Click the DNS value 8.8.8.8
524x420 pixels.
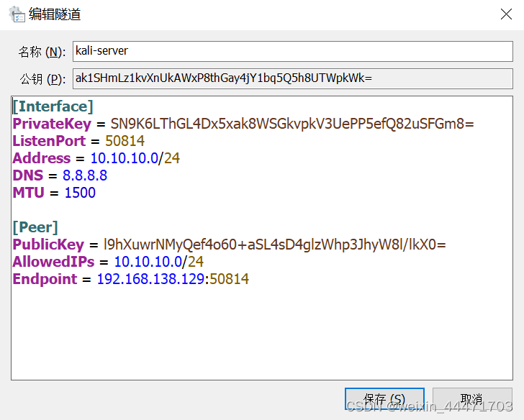pos(85,175)
